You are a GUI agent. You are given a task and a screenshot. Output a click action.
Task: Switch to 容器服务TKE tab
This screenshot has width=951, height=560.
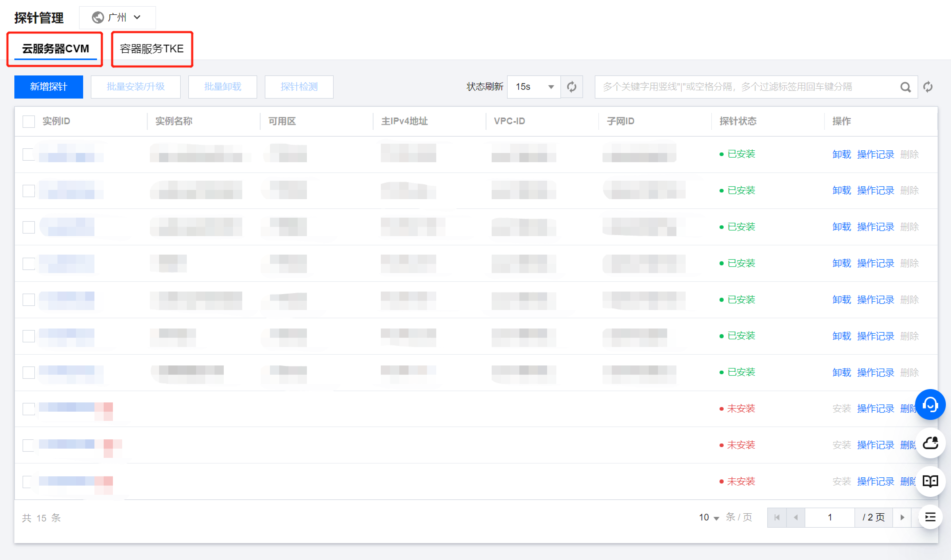[x=152, y=49]
